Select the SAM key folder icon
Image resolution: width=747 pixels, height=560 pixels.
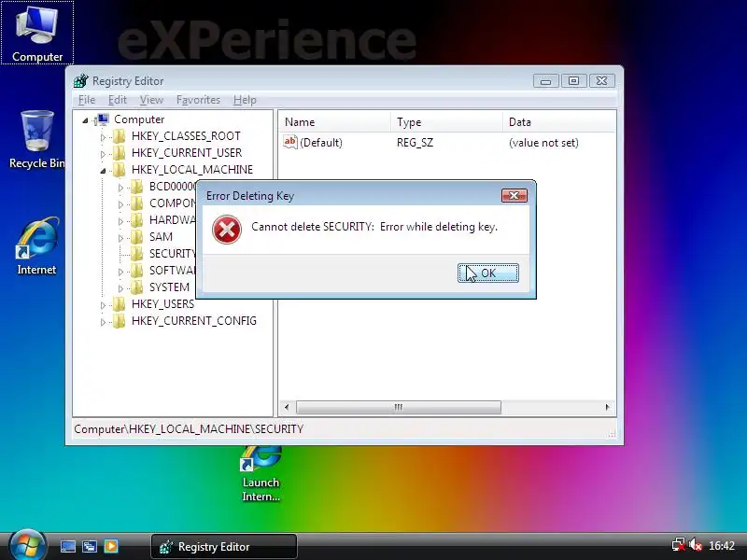tap(136, 237)
